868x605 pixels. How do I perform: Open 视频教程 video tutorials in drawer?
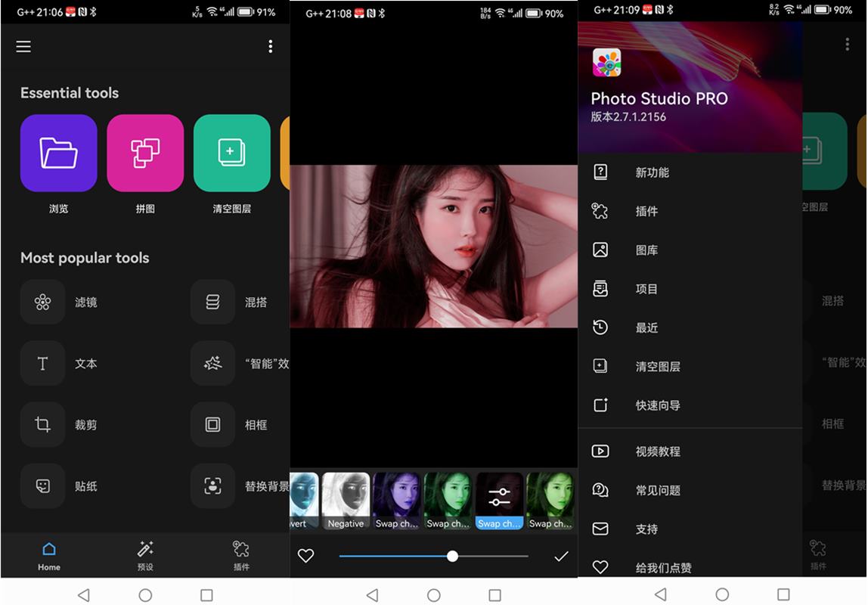(657, 451)
